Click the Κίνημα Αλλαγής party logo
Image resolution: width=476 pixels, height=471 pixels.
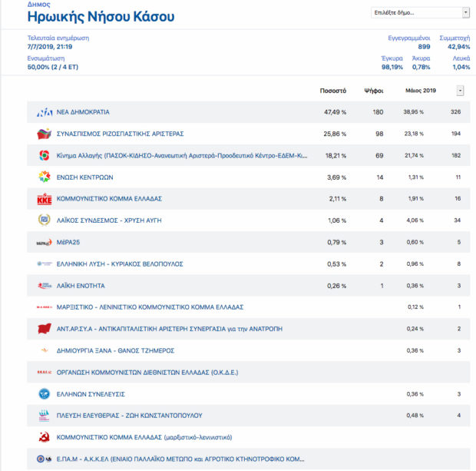coord(45,155)
